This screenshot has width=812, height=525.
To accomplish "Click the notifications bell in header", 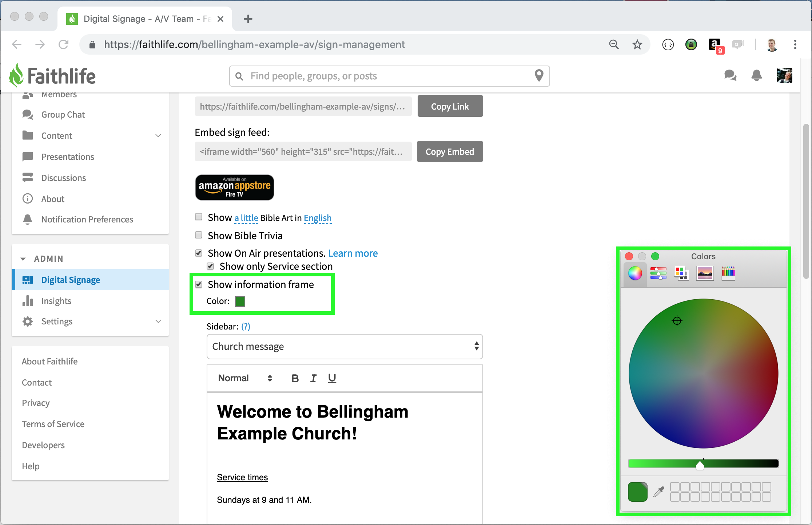I will pyautogui.click(x=757, y=76).
